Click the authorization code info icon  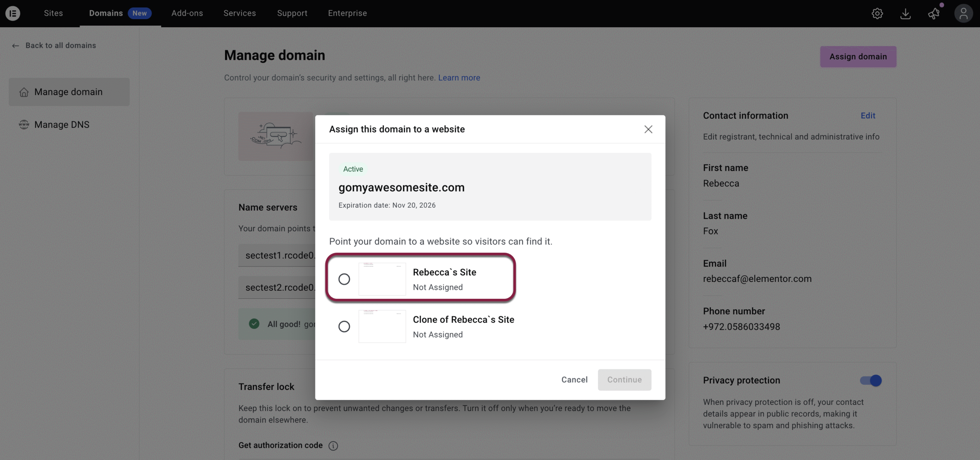333,445
